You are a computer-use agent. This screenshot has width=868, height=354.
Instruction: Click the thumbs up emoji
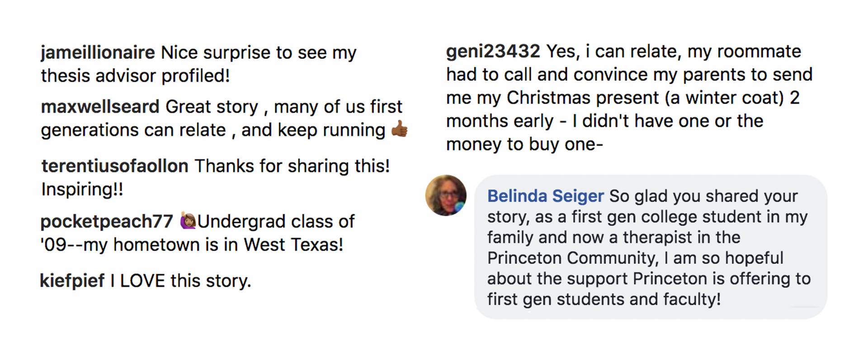(x=399, y=129)
